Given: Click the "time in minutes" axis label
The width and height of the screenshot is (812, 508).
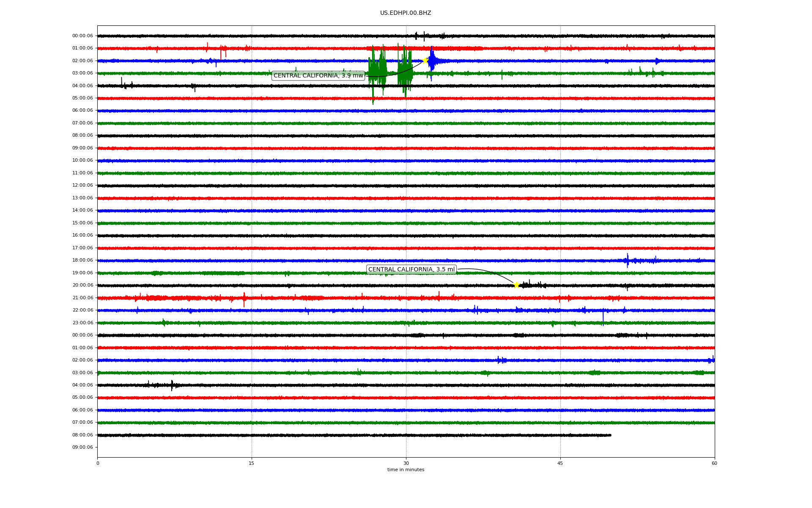Looking at the screenshot, I should tap(405, 469).
